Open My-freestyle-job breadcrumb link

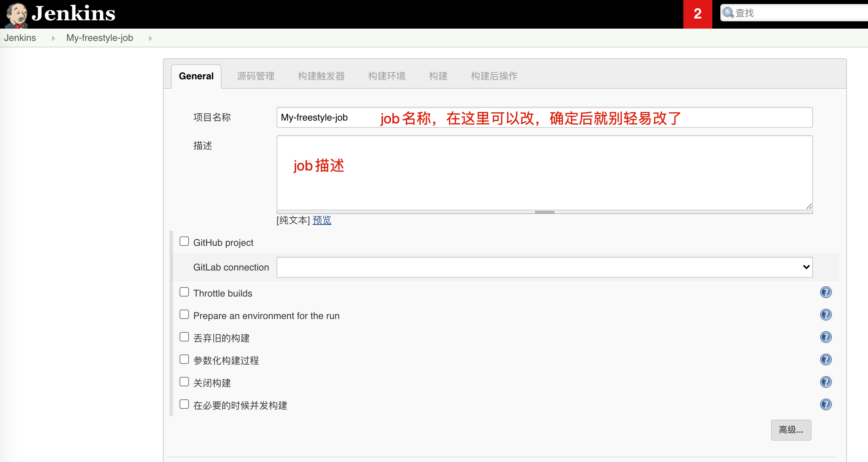click(100, 38)
